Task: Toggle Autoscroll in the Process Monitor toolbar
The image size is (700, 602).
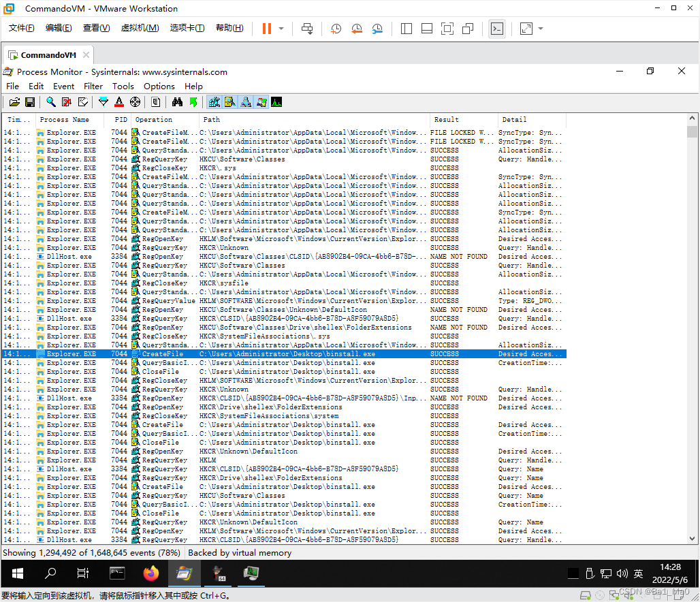Action: 67,102
